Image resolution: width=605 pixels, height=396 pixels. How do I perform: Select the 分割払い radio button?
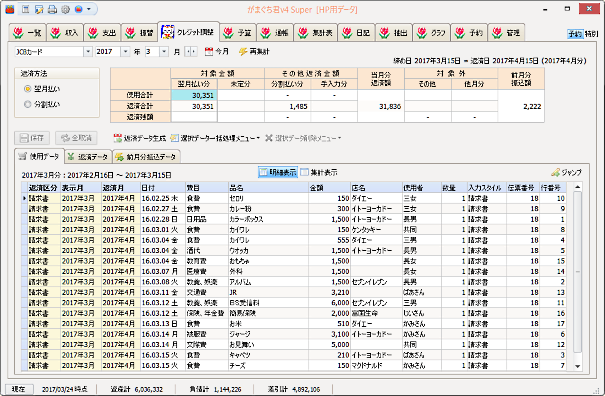coord(27,104)
